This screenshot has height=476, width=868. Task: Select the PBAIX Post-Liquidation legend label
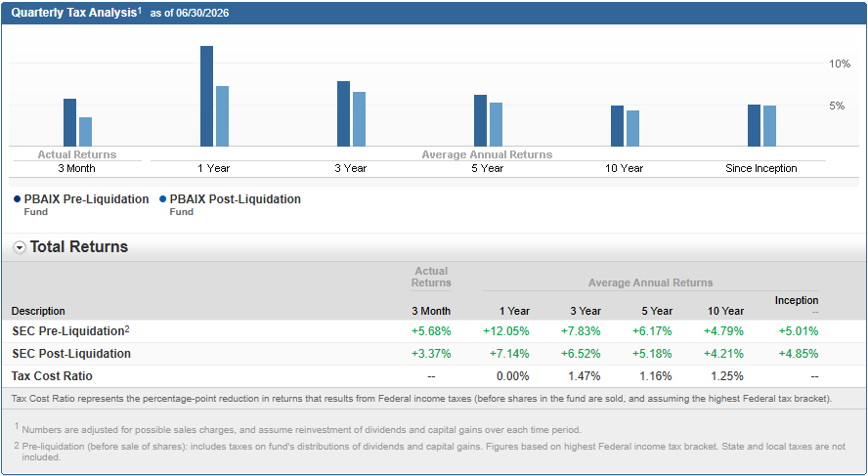pos(236,199)
